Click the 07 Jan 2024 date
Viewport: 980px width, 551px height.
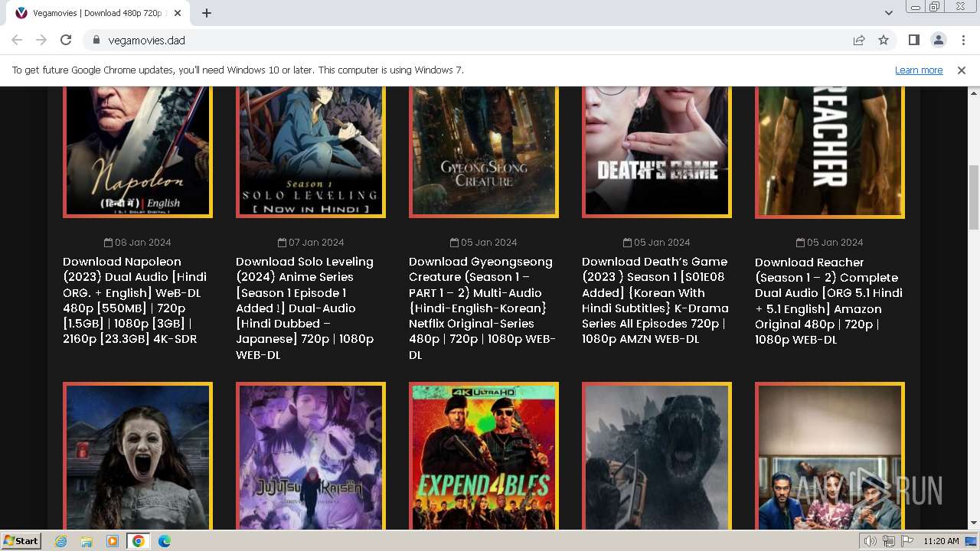click(311, 243)
